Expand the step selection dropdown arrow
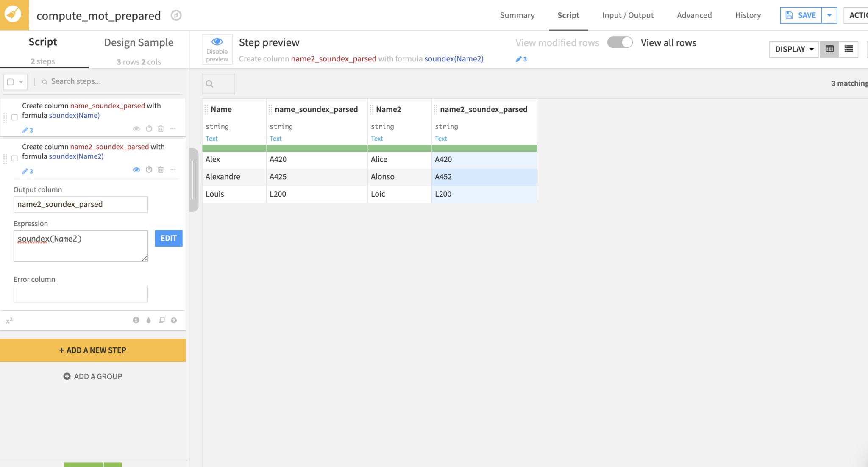 (21, 81)
